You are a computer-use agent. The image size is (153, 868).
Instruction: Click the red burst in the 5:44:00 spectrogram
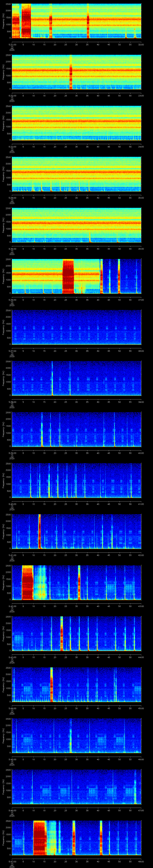pyautogui.click(x=51, y=685)
